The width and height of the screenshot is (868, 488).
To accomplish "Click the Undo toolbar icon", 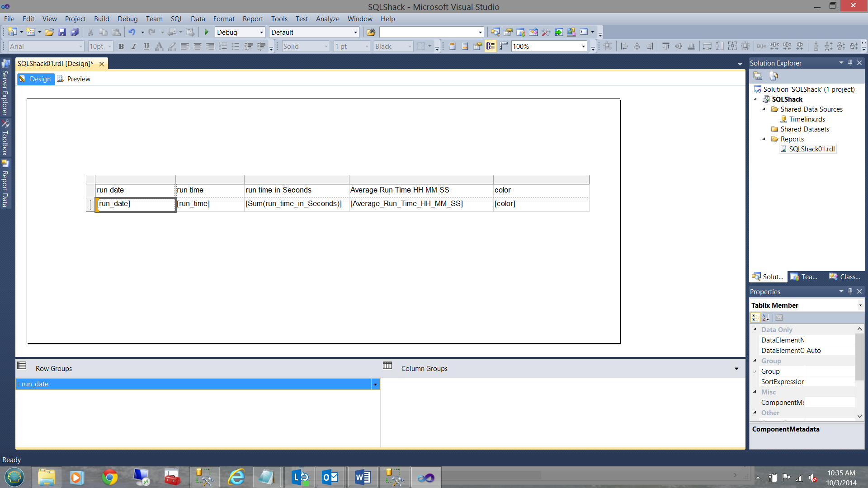I will [x=132, y=32].
